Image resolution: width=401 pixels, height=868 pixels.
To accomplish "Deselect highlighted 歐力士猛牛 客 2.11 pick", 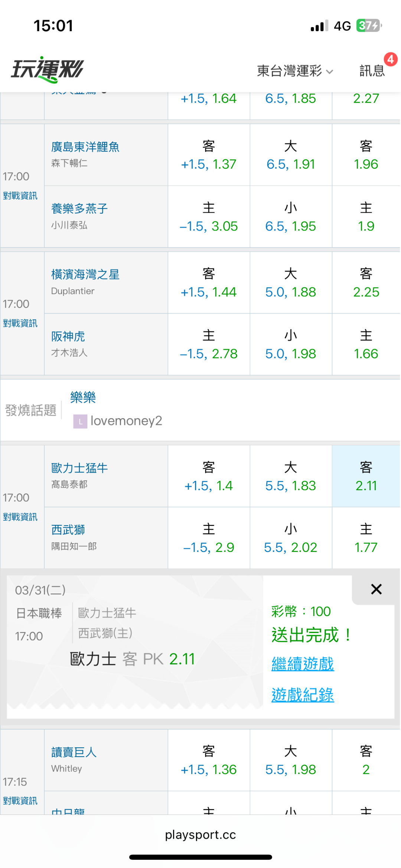I will coord(366,477).
